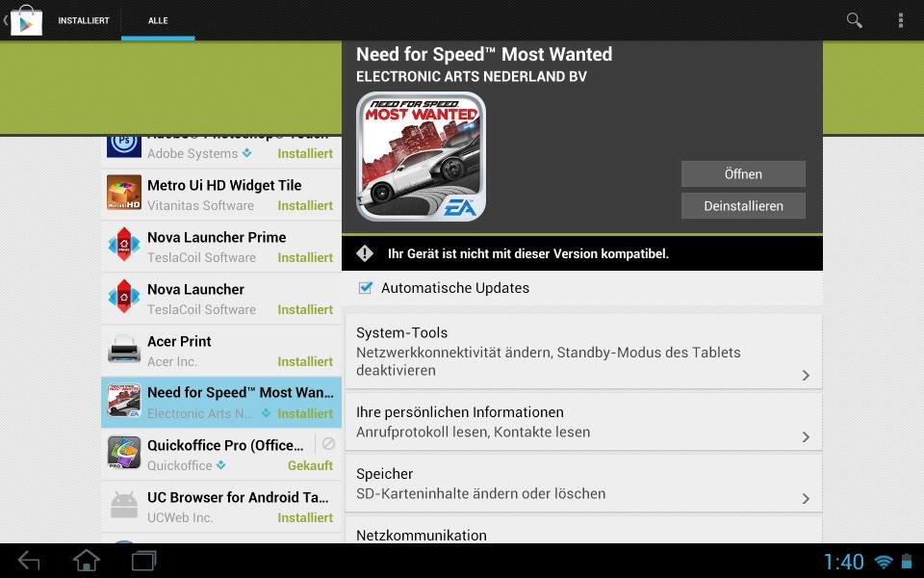
Task: Tap the Metro Ui HD Widget Tile icon
Action: pyautogui.click(x=124, y=193)
